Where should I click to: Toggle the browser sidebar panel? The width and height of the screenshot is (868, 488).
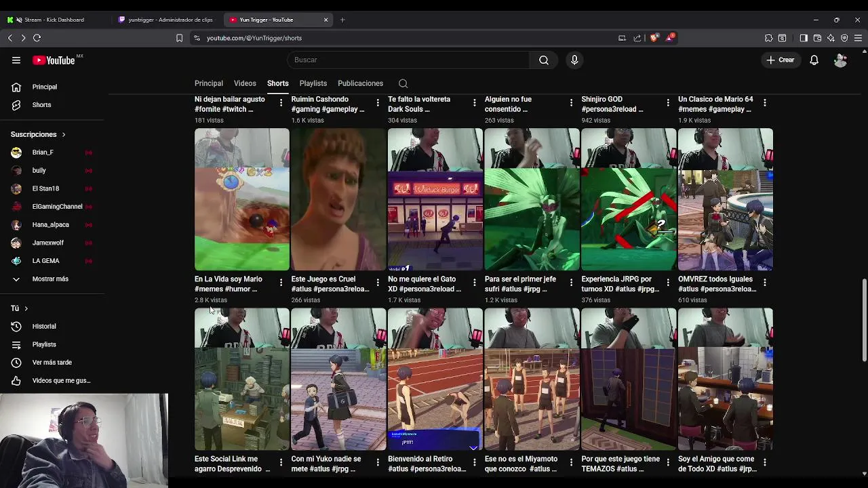click(804, 38)
